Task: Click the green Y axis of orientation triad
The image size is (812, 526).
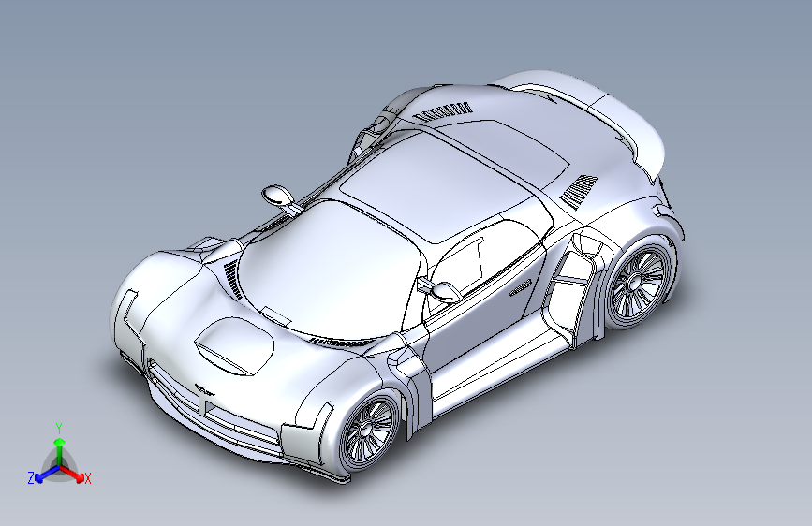Action: click(60, 447)
